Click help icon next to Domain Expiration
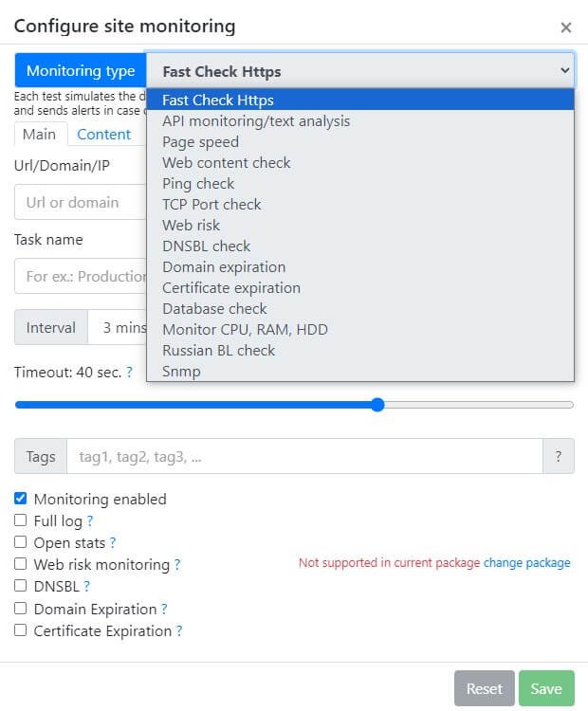 (164, 609)
